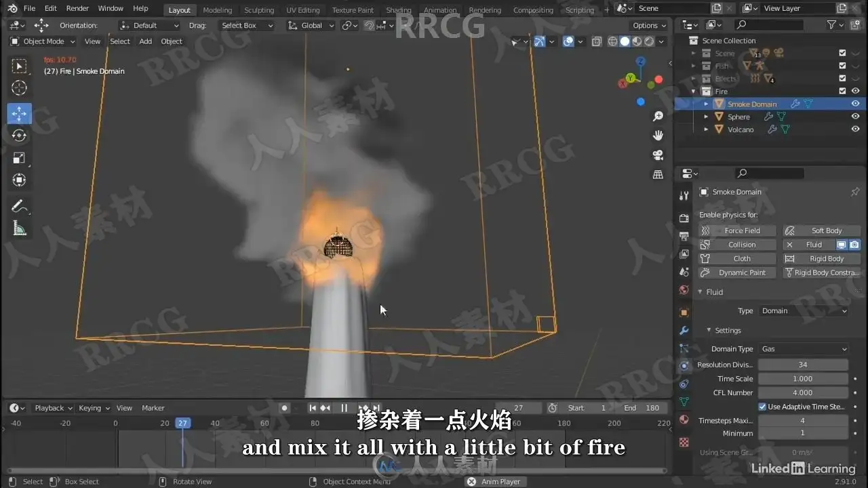Collapse the Fluid panel section

[701, 292]
